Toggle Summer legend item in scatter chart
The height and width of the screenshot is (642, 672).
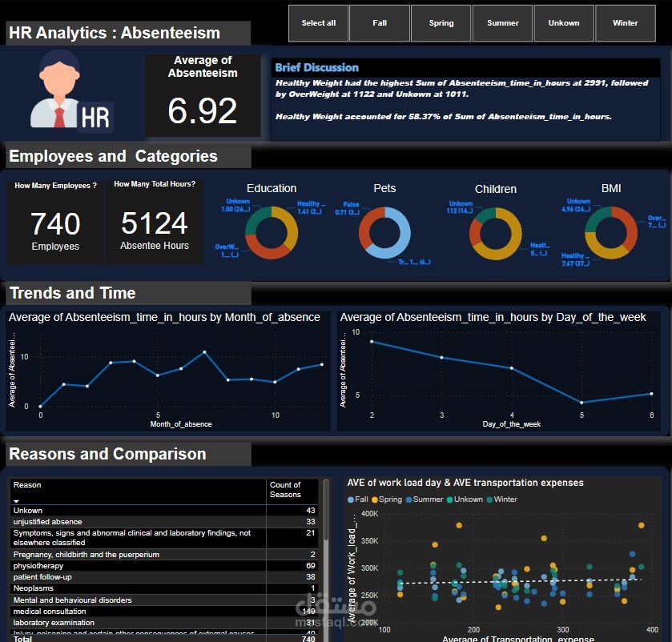425,500
